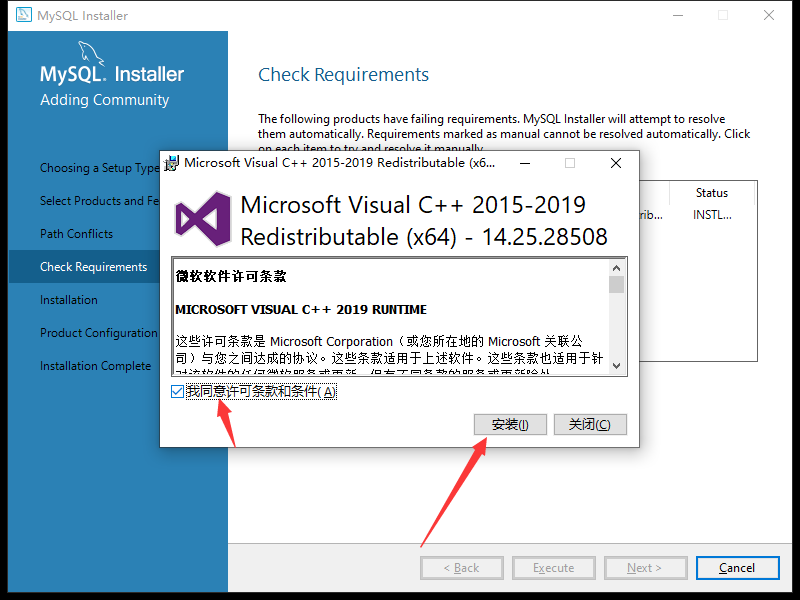Click the 微软软件许可条款 license heading

[x=231, y=276]
